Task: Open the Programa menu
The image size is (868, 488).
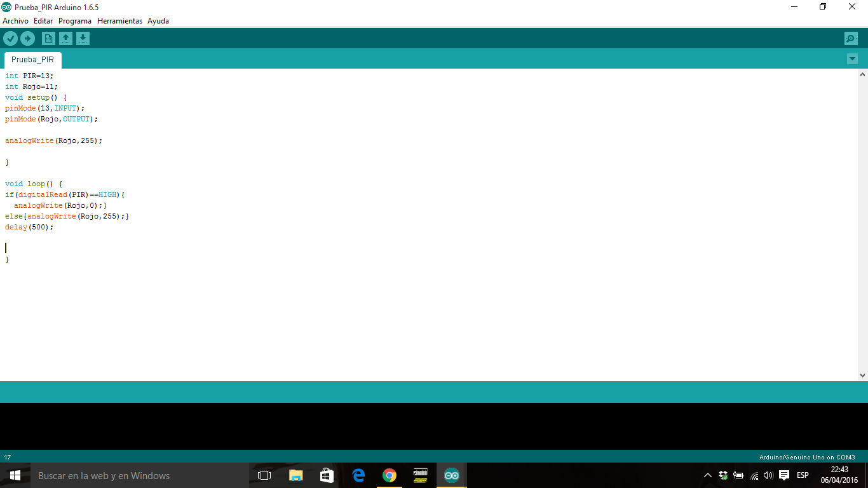Action: [75, 21]
